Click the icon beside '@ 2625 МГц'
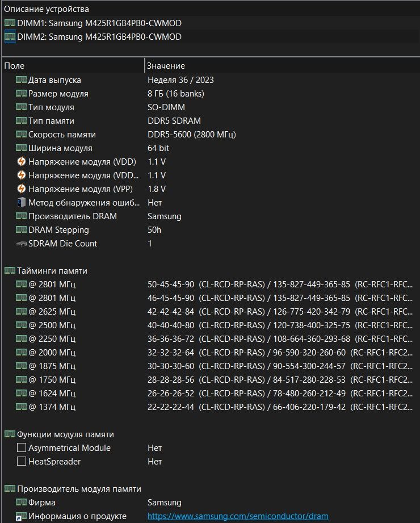Viewport: 420px width, 523px height. [x=21, y=312]
